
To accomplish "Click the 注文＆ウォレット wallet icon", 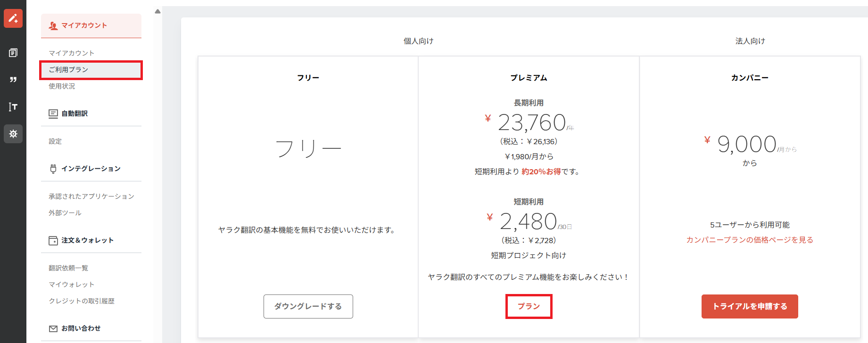I will 53,240.
